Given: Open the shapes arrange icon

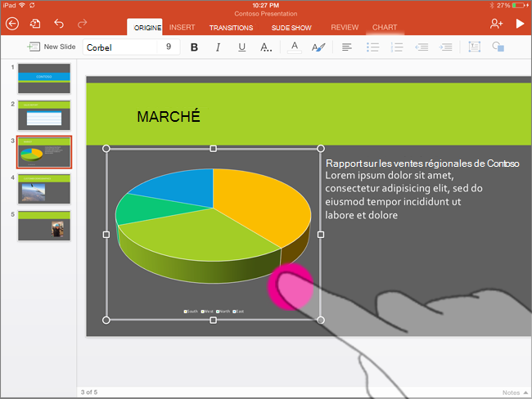Looking at the screenshot, I should 498,47.
